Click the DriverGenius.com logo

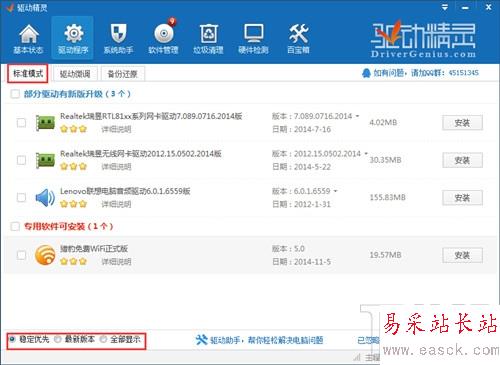click(x=423, y=40)
